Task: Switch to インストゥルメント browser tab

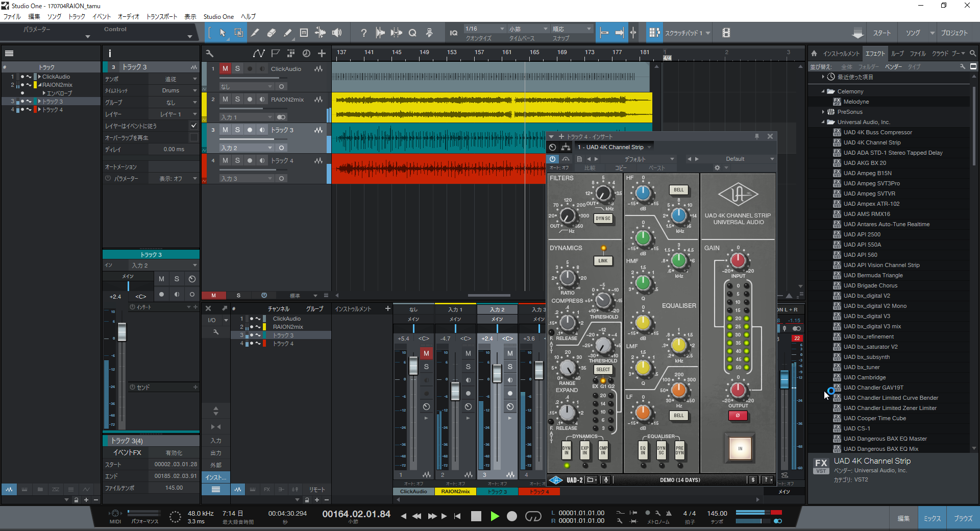Action: tap(841, 54)
